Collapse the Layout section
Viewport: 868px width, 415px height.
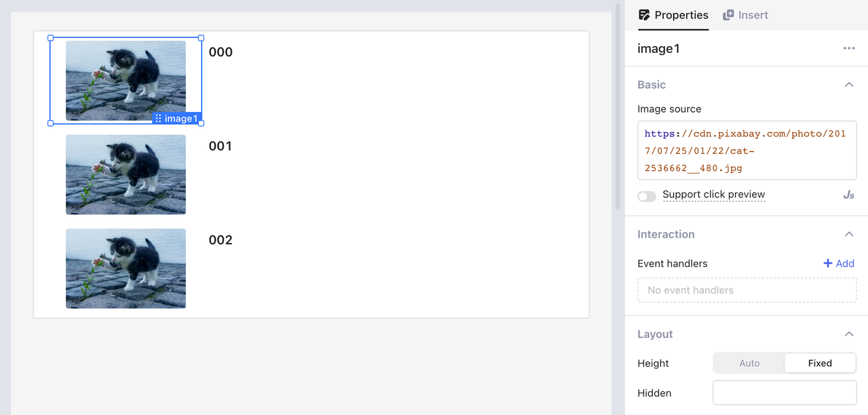point(848,334)
